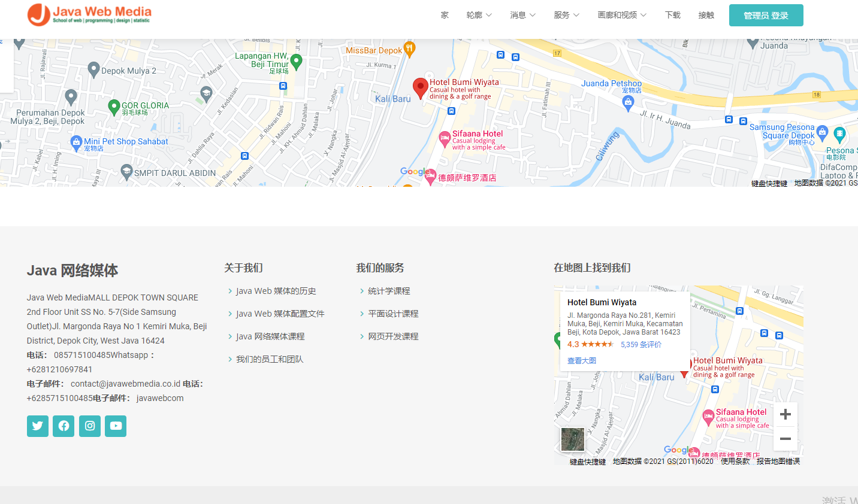This screenshot has height=504, width=858.
Task: Open 键盘快捷键 on the footer map
Action: point(588,462)
